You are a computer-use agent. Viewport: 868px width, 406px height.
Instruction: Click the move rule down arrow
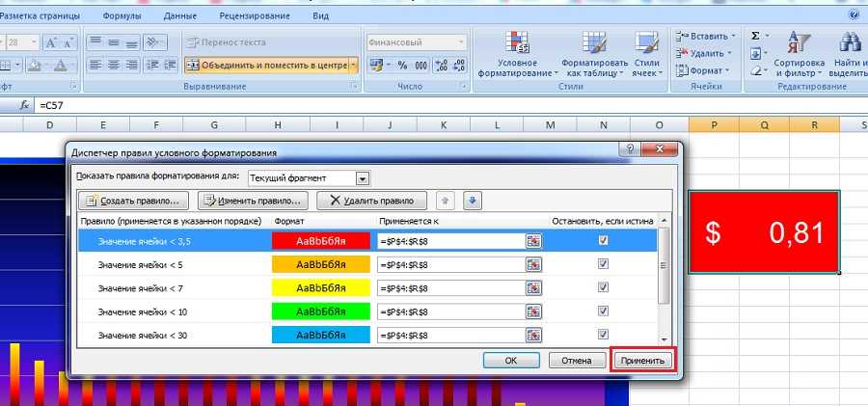[x=473, y=201]
